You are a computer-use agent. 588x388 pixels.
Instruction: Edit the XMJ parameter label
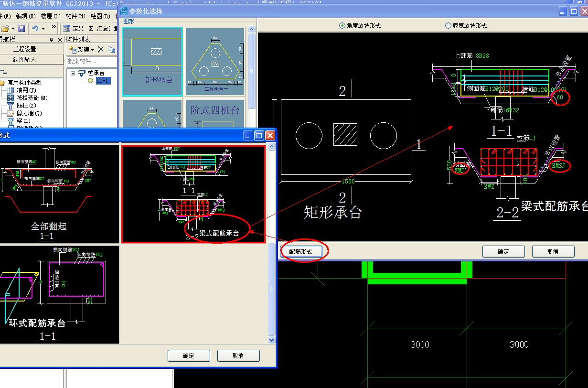pyautogui.click(x=459, y=170)
